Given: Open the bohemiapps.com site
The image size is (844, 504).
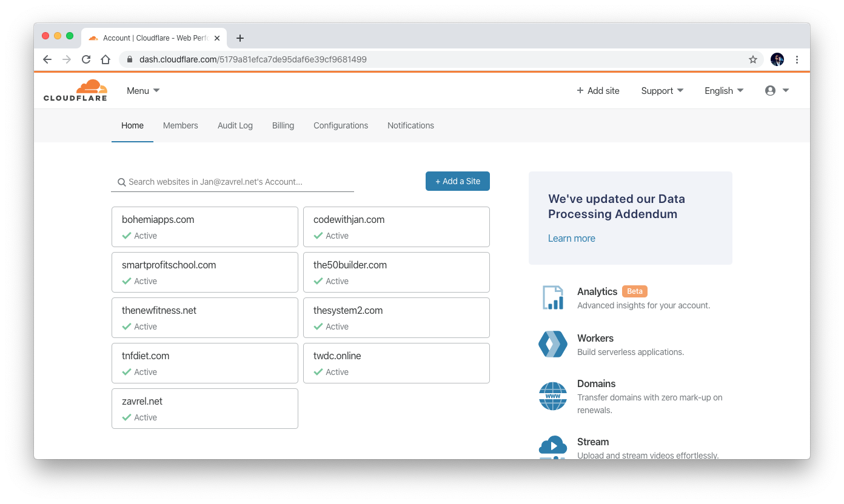Looking at the screenshot, I should (x=205, y=227).
